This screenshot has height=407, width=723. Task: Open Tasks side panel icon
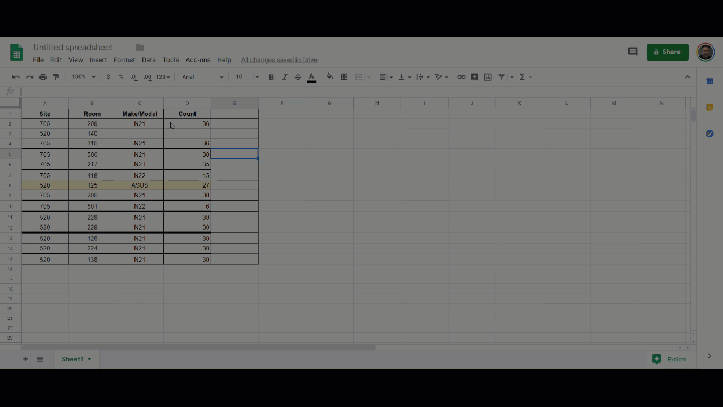(x=710, y=134)
